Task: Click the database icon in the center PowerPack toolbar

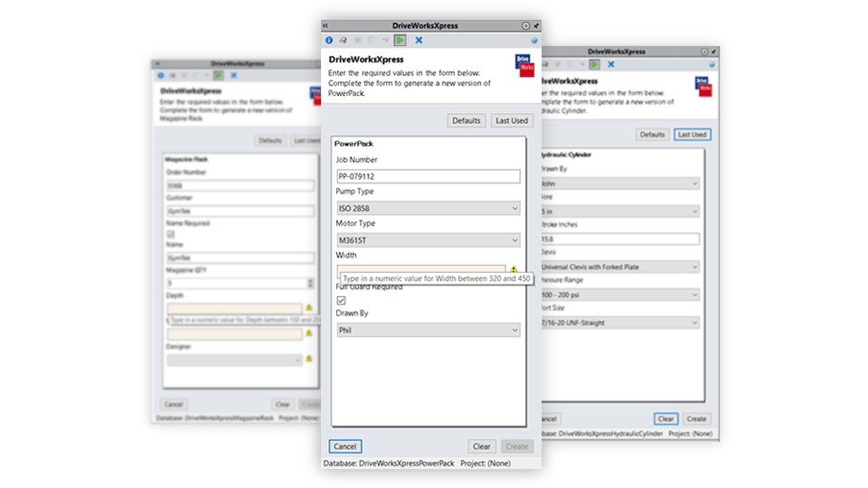Action: (x=344, y=40)
